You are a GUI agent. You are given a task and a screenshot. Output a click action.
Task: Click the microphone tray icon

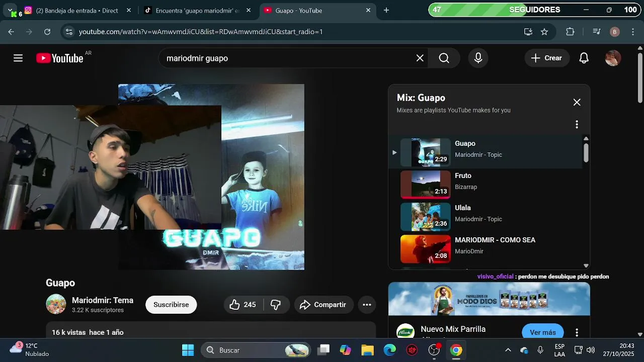[540, 350]
